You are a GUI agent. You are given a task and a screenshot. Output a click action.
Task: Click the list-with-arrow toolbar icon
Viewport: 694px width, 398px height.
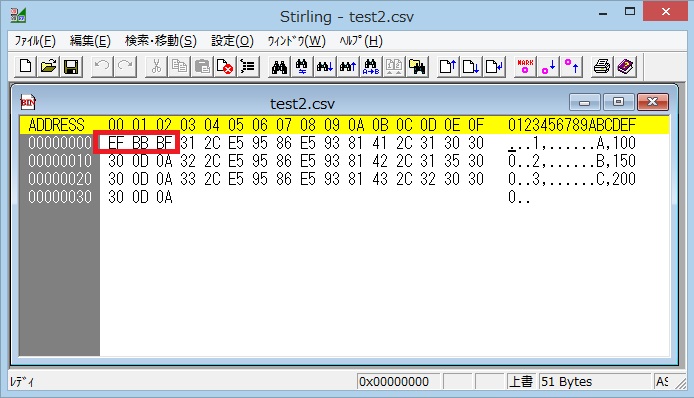click(x=248, y=67)
